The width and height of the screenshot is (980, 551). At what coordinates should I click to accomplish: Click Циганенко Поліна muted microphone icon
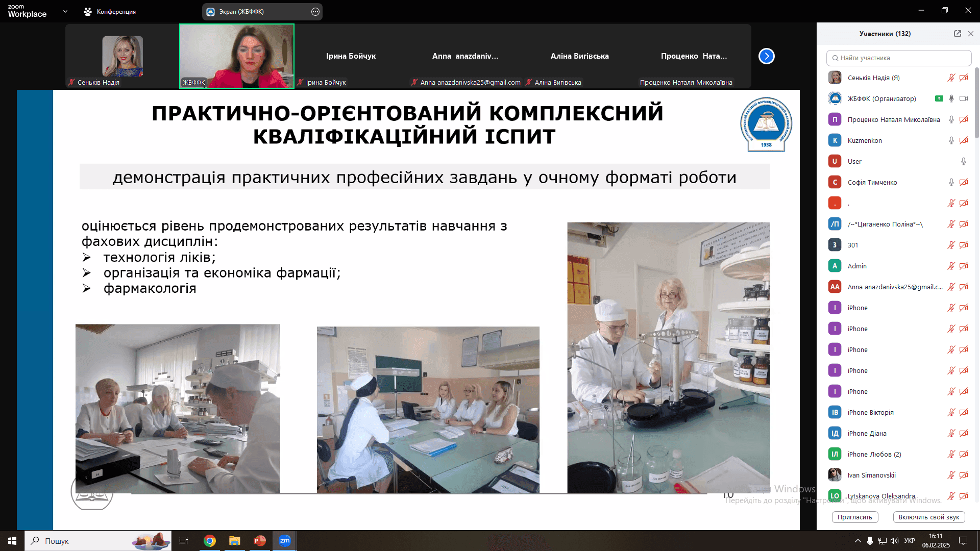pyautogui.click(x=951, y=224)
